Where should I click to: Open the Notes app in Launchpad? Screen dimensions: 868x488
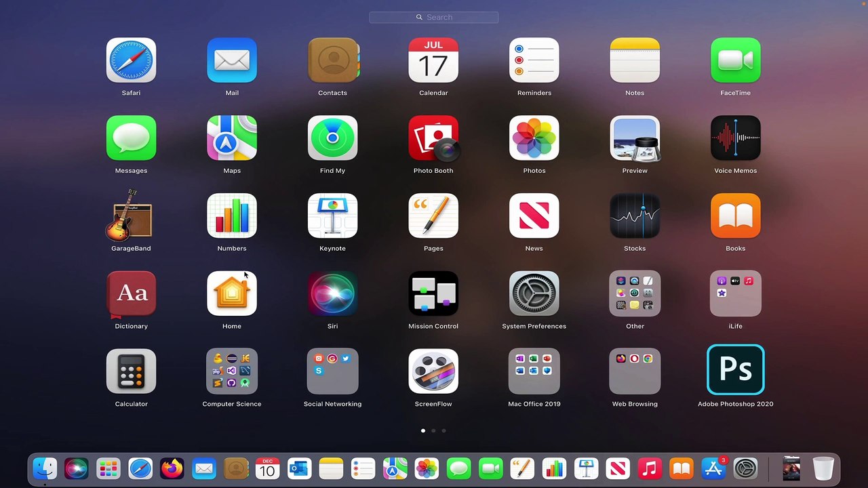tap(635, 60)
